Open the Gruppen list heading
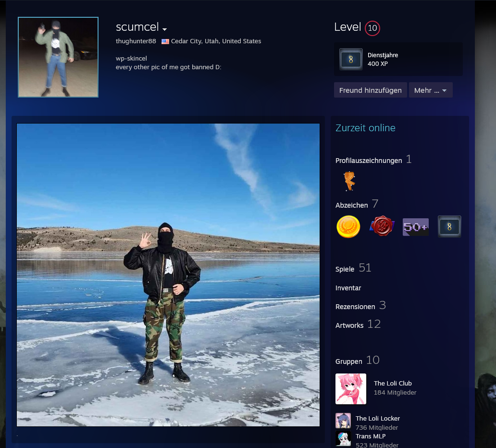Viewport: 496px width, 448px height. pos(348,361)
